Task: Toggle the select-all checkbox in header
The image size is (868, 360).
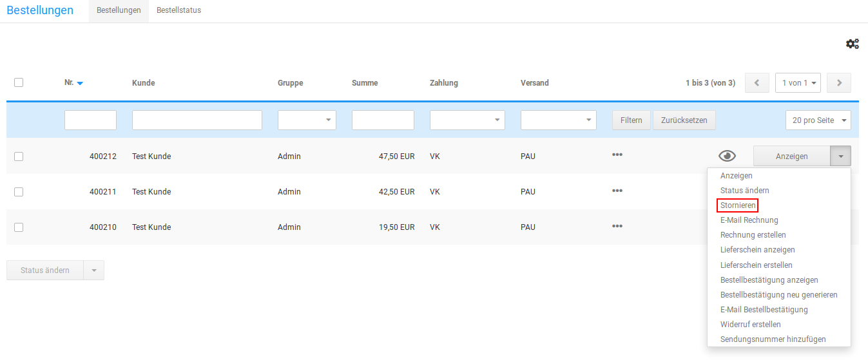Action: pyautogui.click(x=19, y=82)
